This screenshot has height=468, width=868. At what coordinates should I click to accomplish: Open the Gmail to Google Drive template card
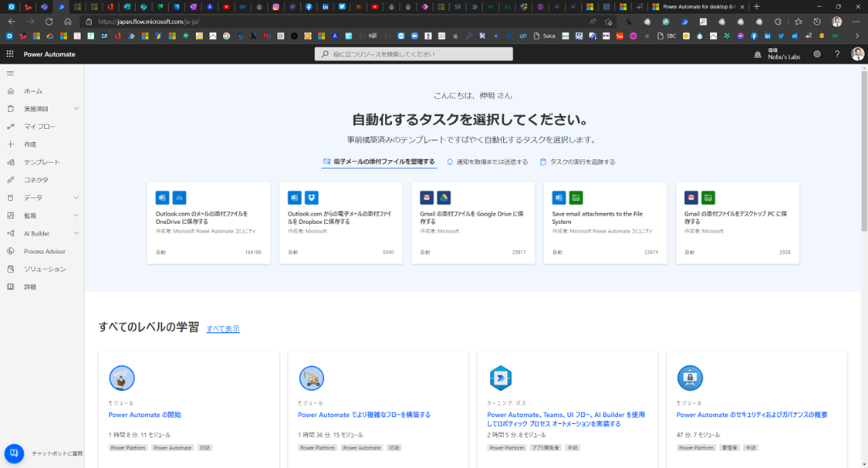(x=473, y=222)
